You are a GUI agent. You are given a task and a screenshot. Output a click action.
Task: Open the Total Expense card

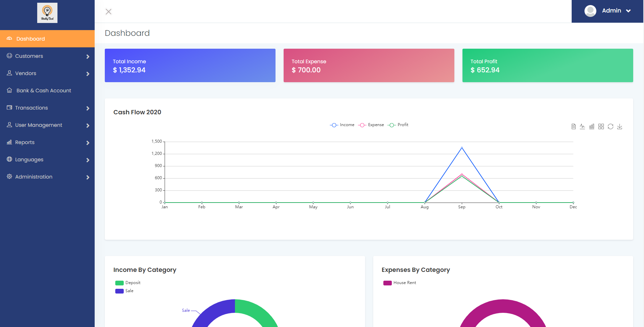[x=369, y=65]
